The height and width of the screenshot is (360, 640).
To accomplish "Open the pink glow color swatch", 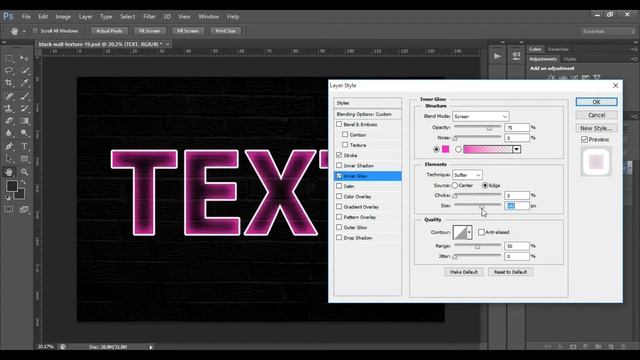I will coord(446,149).
